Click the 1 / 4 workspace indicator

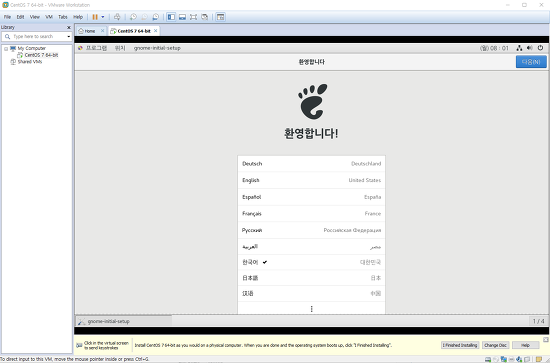538,321
